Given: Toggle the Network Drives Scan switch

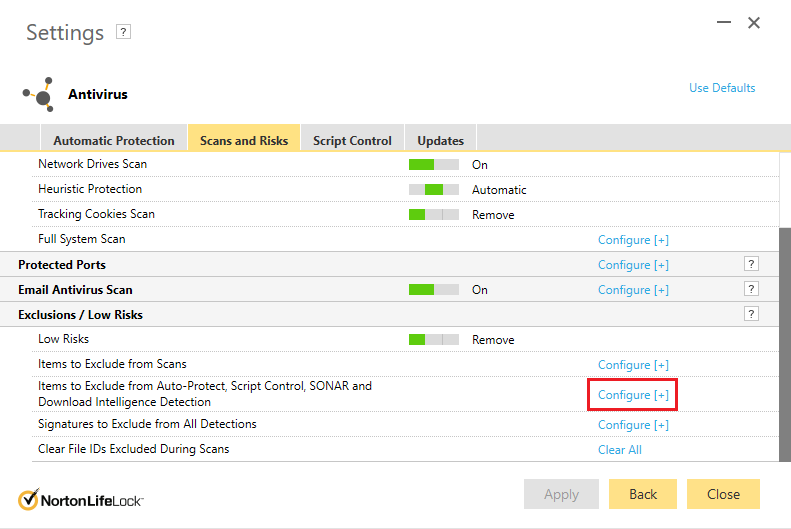Looking at the screenshot, I should click(434, 164).
